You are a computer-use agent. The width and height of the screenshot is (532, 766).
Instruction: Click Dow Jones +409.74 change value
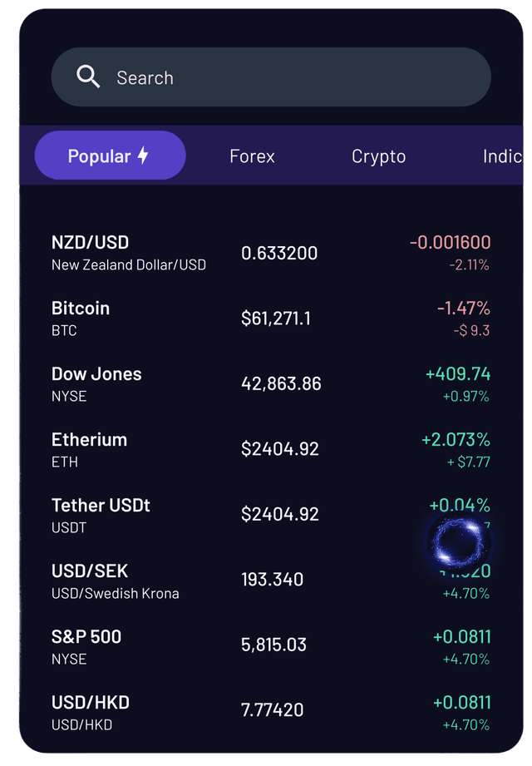click(x=457, y=374)
